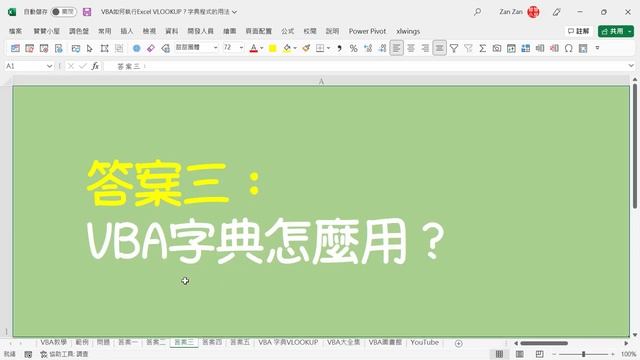640x360 pixels.
Task: Expand the file name dropdown in title bar
Action: pyautogui.click(x=234, y=12)
